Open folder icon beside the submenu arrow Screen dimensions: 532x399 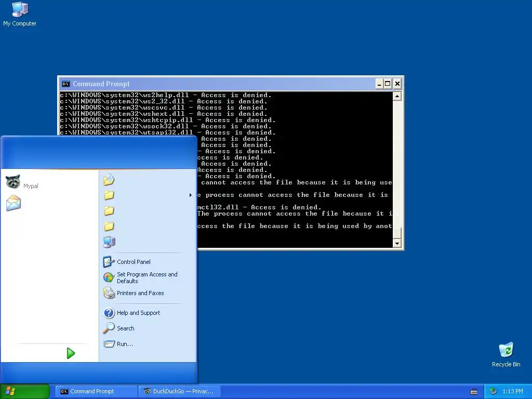pos(109,195)
